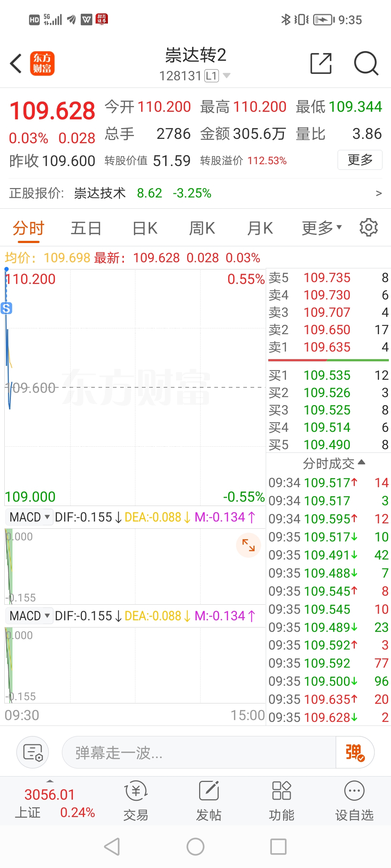The width and height of the screenshot is (391, 868).
Task: Tap the 发帖 post icon
Action: pos(209,801)
